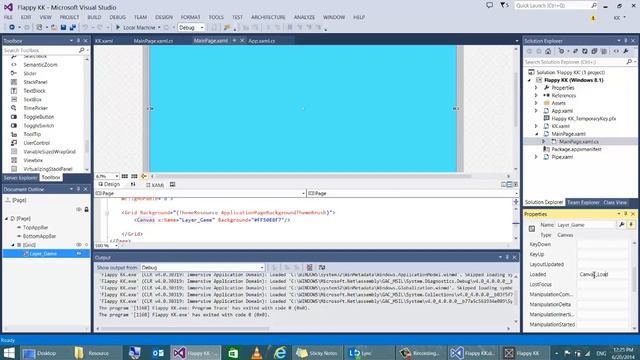Select Package.appxmanifest in Solution Explorer
This screenshot has width=640, height=360.
pos(576,149)
